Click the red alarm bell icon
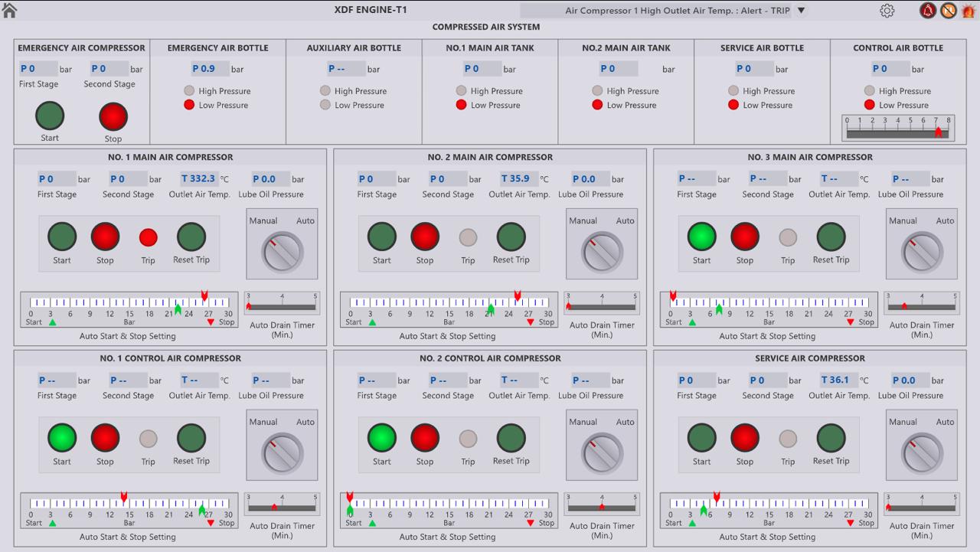 (928, 11)
